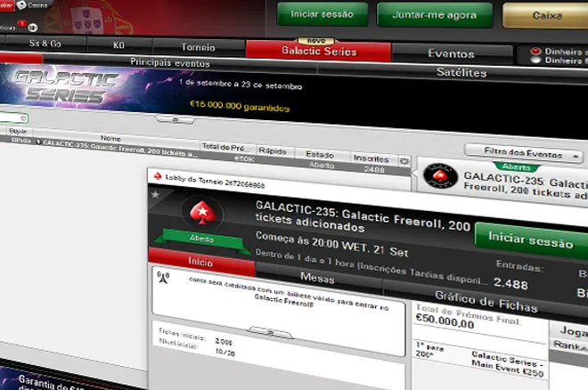Sort by the Rápido column header
This screenshot has width=588, height=390.
[273, 151]
